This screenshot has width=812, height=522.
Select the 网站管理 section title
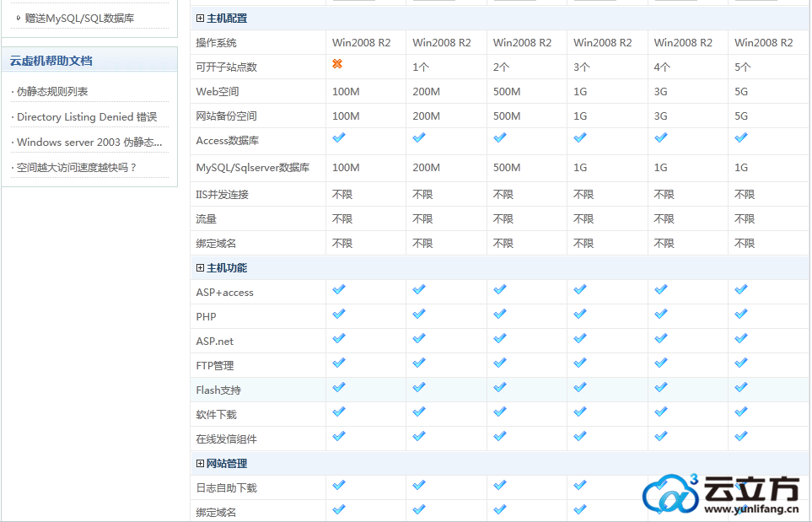(227, 464)
